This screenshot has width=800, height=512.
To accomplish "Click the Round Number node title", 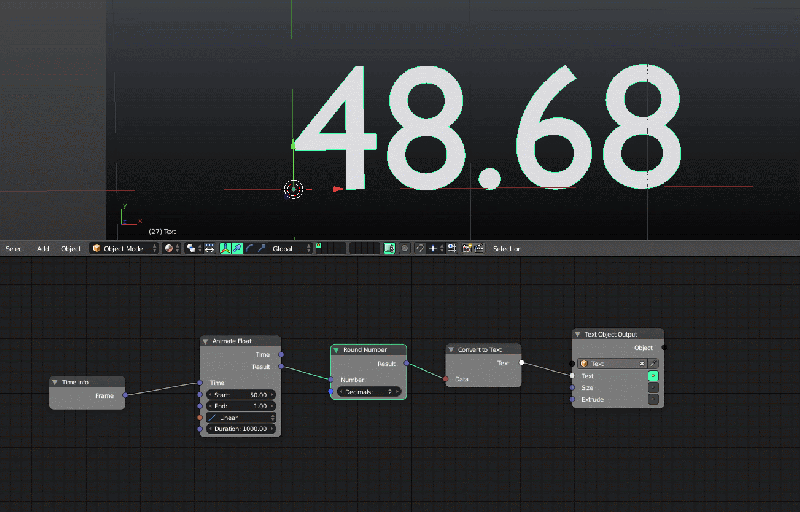I will (x=365, y=350).
